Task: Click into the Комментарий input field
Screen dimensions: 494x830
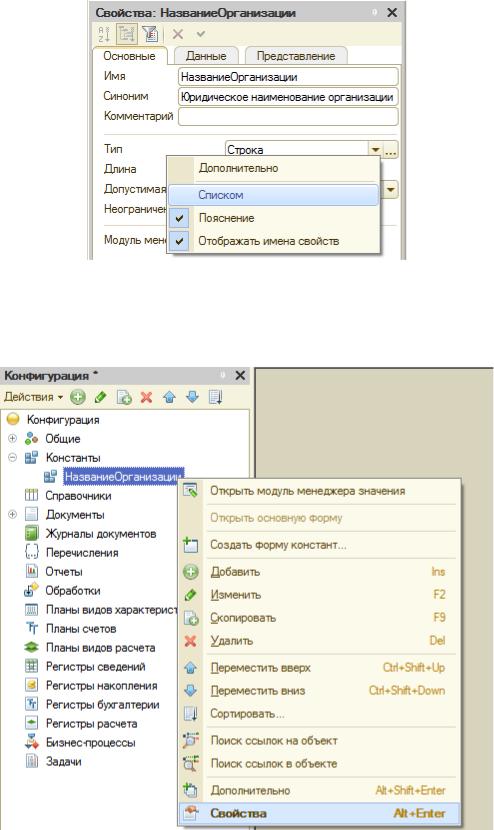Action: tap(288, 116)
